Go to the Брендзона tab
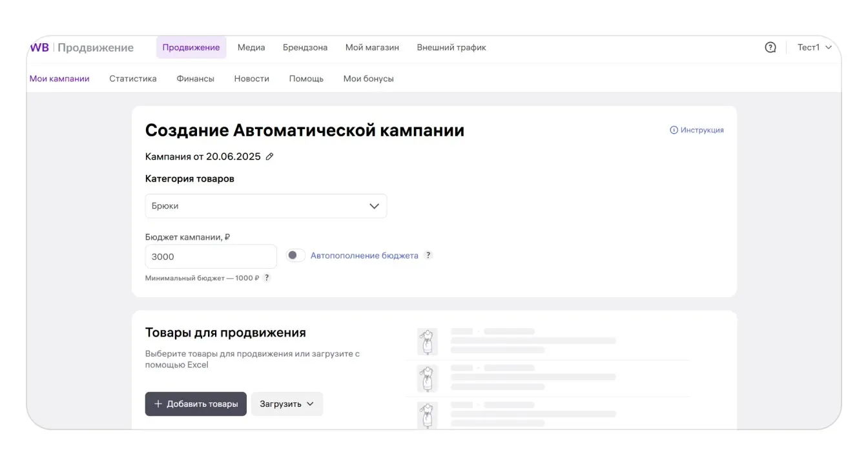868x465 pixels. [x=305, y=47]
